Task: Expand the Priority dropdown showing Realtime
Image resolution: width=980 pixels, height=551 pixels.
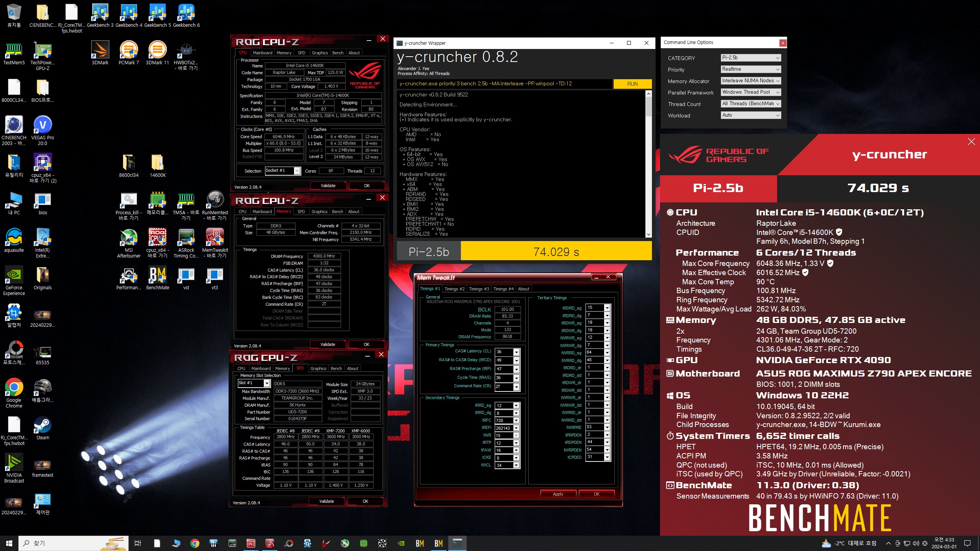Action: [x=751, y=69]
